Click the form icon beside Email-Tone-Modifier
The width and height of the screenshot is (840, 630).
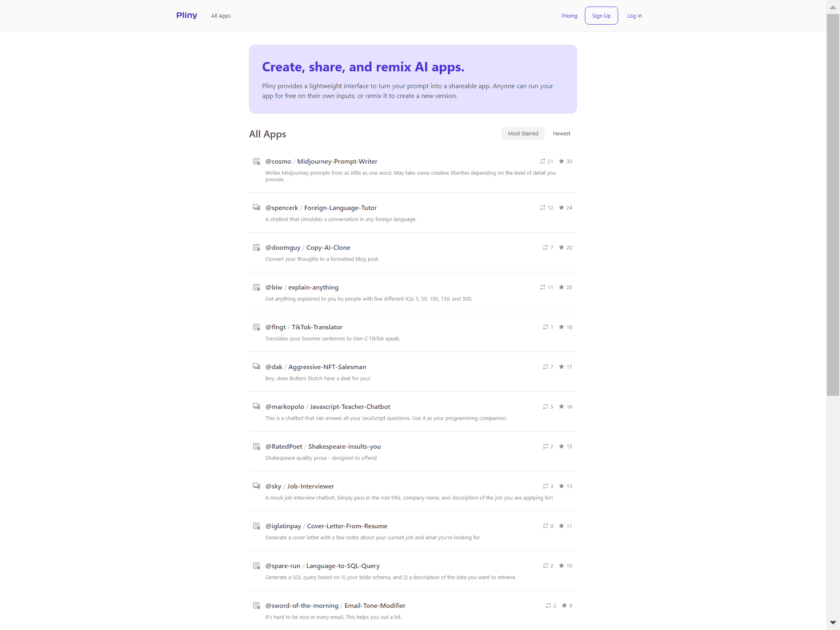[x=256, y=605]
